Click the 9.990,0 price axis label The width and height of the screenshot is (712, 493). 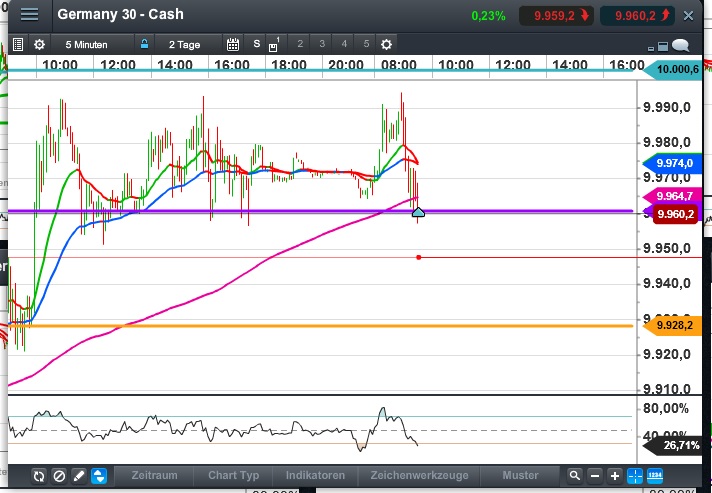click(667, 108)
